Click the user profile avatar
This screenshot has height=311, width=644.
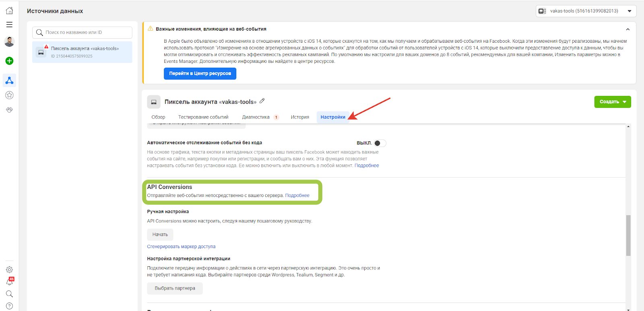coord(9,41)
